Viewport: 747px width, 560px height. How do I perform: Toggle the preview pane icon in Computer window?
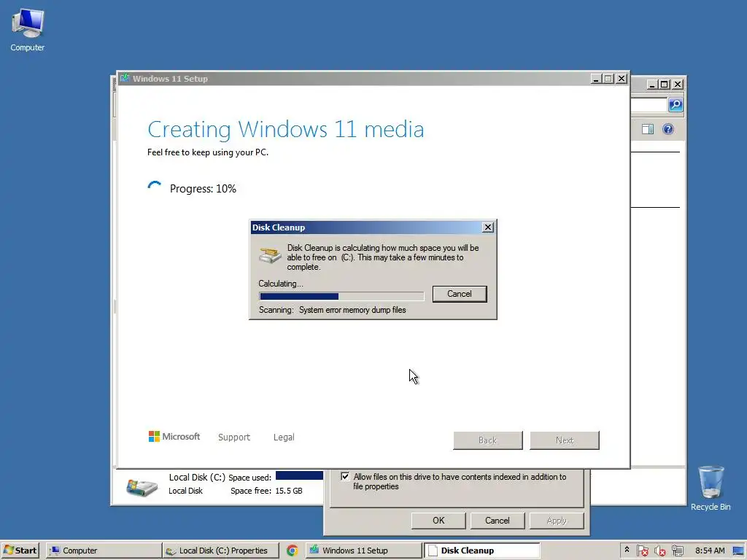click(x=648, y=129)
